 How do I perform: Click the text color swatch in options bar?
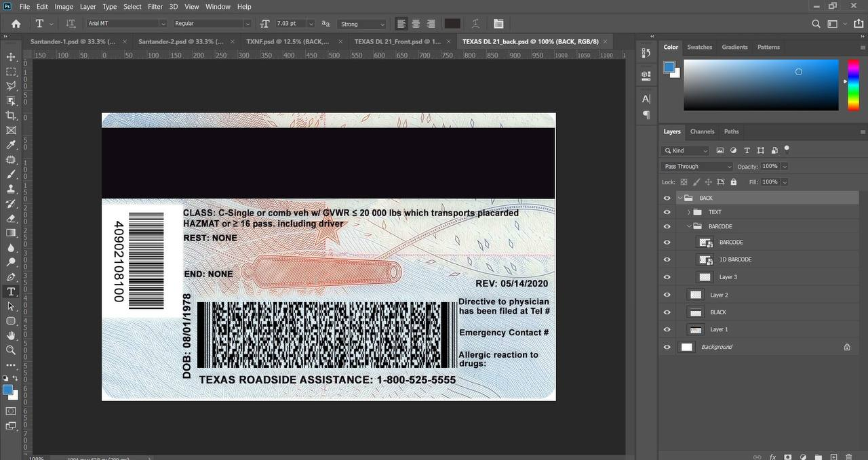[452, 24]
